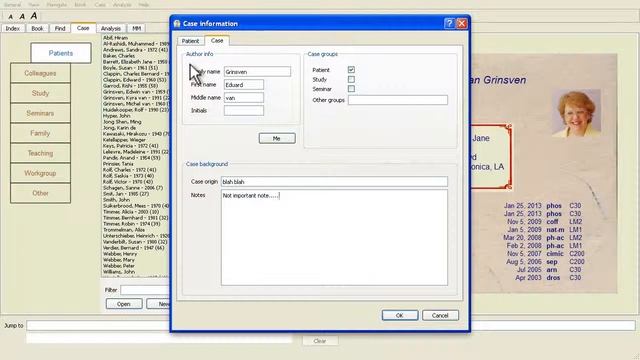The image size is (640, 360).
Task: Focus the Family name field
Action: (257, 72)
